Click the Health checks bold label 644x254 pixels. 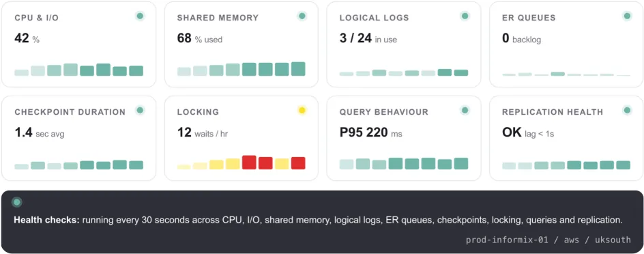(47, 221)
